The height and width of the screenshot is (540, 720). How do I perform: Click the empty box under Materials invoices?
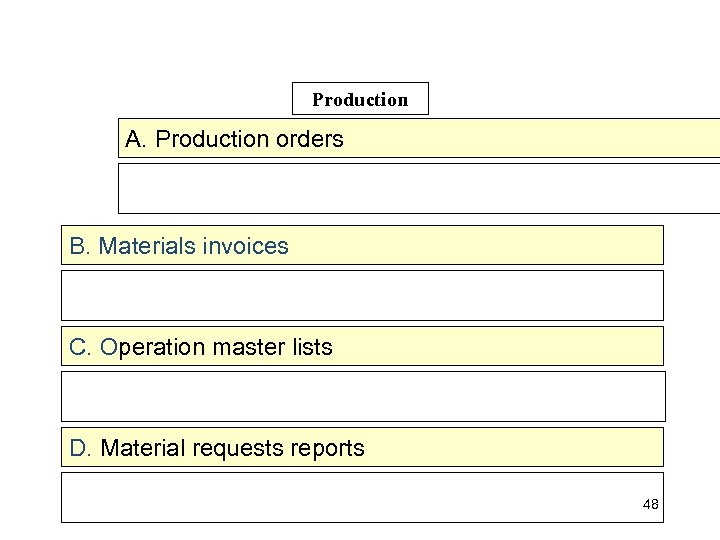pyautogui.click(x=362, y=295)
